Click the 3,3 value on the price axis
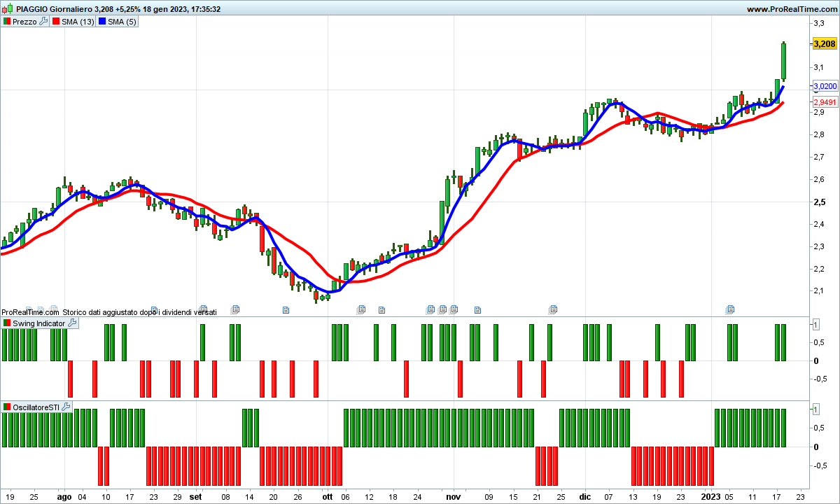 click(818, 23)
